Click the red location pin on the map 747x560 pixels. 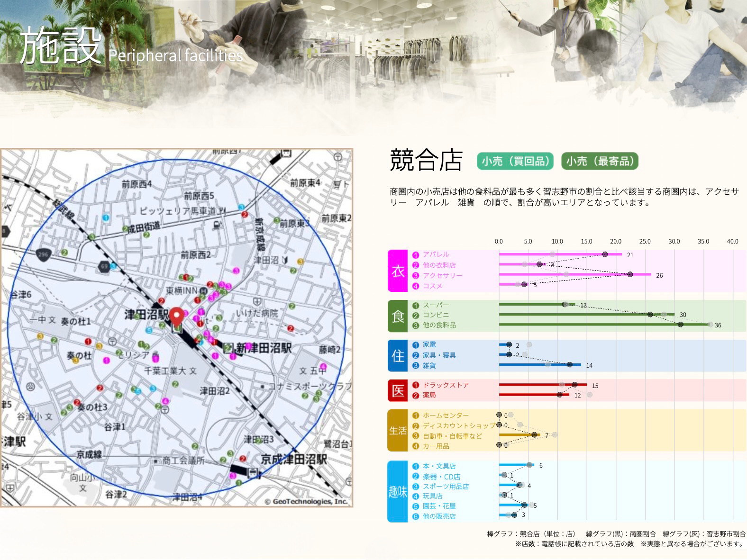click(177, 316)
